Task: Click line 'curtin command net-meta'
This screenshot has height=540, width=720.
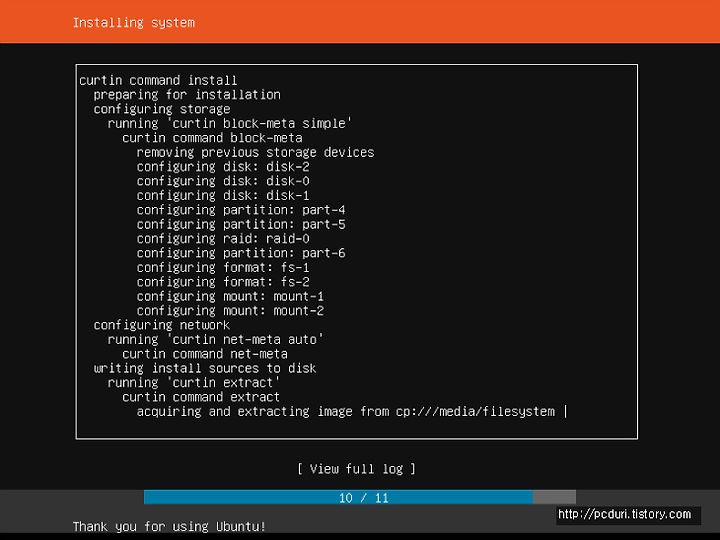Action: pos(205,354)
